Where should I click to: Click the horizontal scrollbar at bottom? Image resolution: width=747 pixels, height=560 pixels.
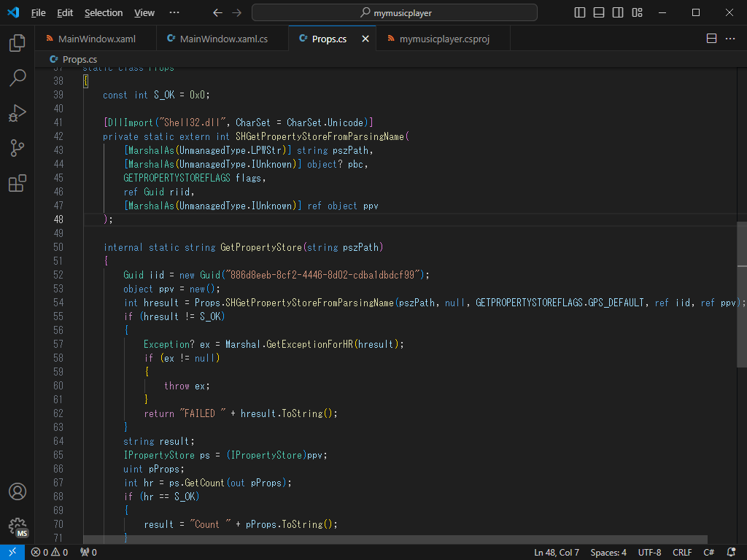(x=395, y=540)
